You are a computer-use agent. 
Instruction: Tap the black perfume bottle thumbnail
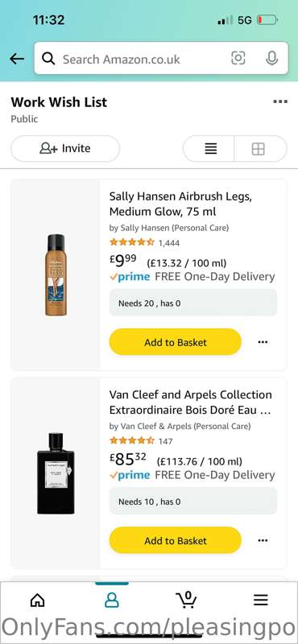(56, 473)
